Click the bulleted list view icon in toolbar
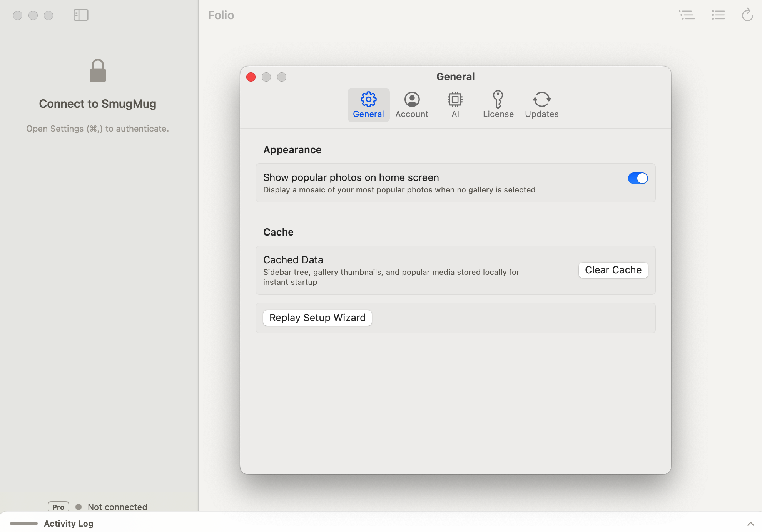Image resolution: width=762 pixels, height=532 pixels. (718, 15)
